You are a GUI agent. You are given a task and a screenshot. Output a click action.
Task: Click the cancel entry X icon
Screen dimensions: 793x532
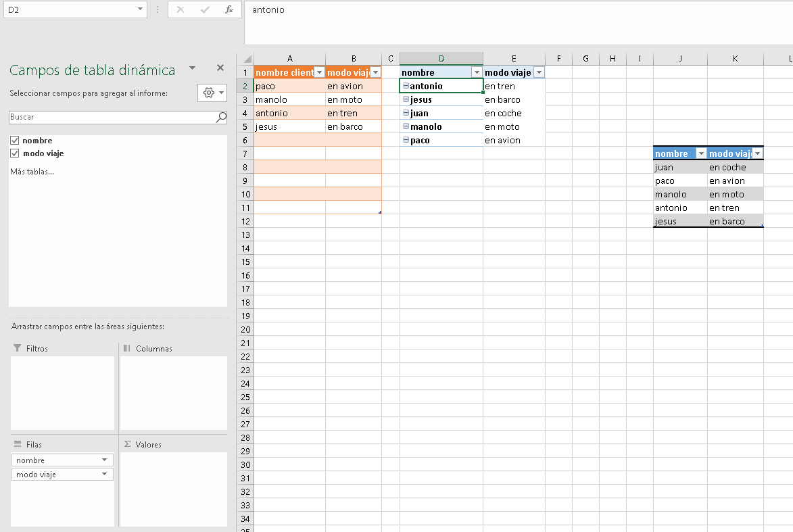[180, 9]
